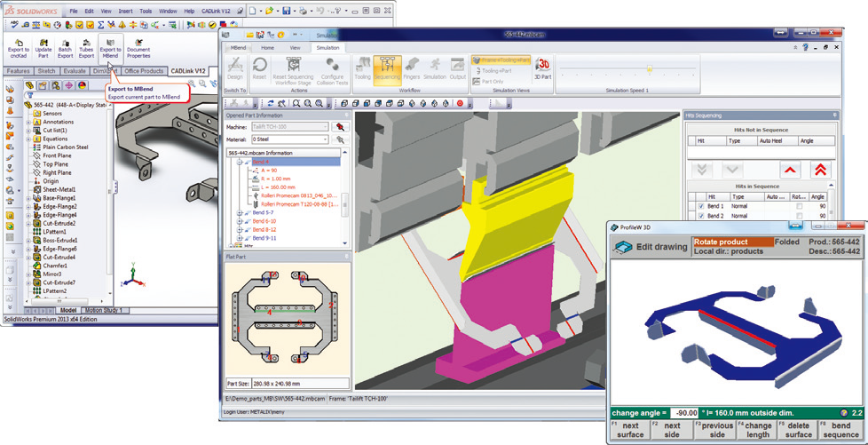Open Document Properties in CADLink ribbon
The height and width of the screenshot is (445, 868).
click(x=138, y=49)
